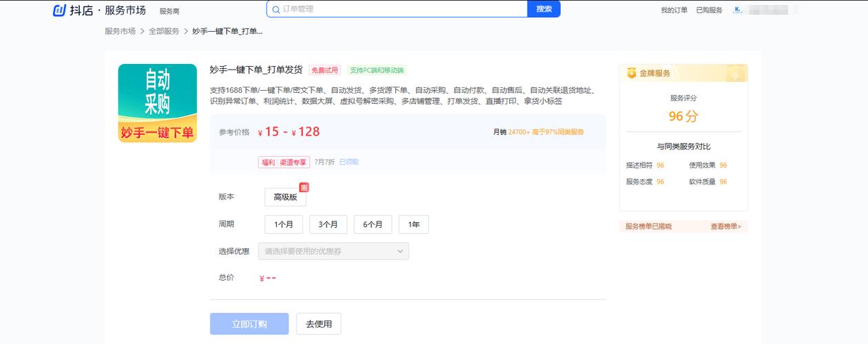Viewport: 868px width, 344px height.
Task: Click the coupon dropdown chevron arrow
Action: (400, 251)
